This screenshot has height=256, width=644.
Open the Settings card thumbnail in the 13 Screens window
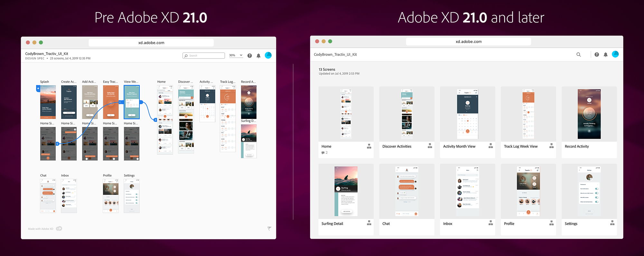click(x=589, y=191)
